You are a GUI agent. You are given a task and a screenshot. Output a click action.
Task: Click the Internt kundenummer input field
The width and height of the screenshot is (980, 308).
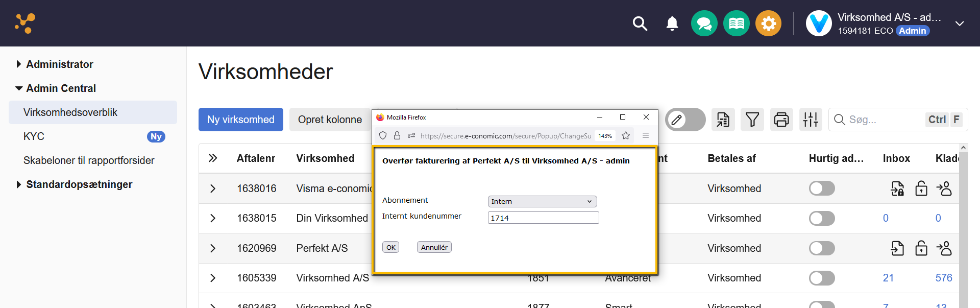(543, 218)
